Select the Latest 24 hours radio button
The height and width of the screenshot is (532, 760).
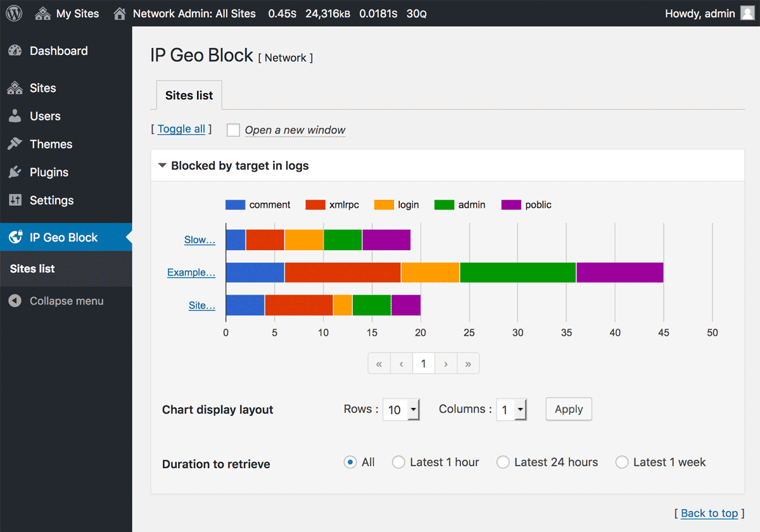tap(503, 462)
